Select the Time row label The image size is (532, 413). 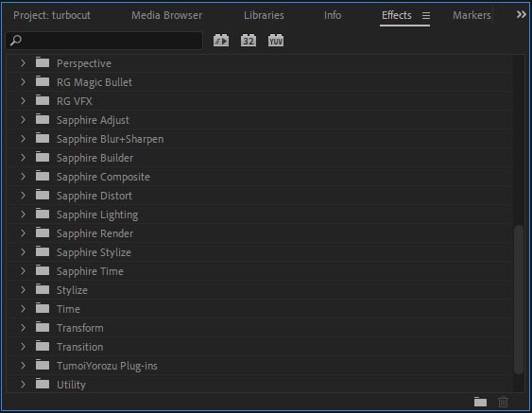[68, 309]
